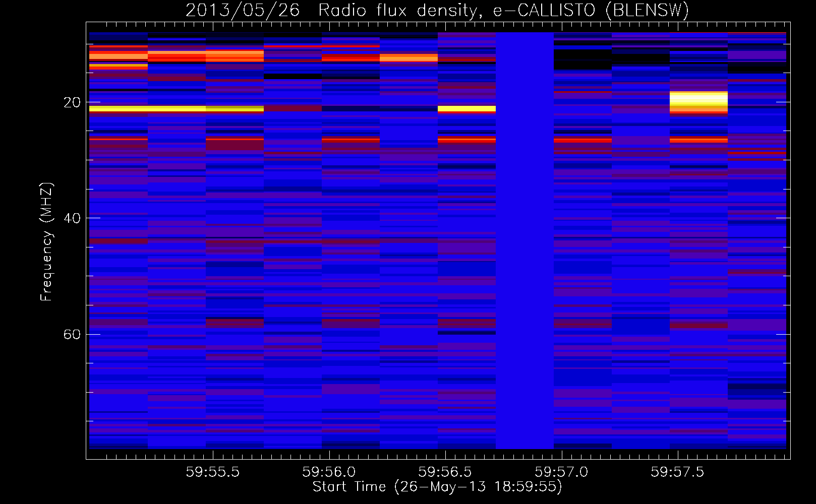Click the uniform blue data-gap column in the spectrogram
Image resolution: width=816 pixels, height=504 pixels.
524,240
